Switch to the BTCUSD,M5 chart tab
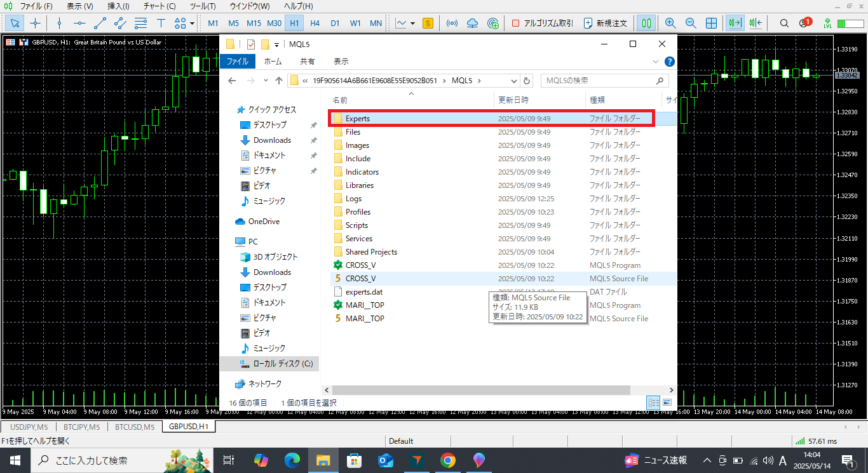Viewport: 868px width, 473px height. coord(135,427)
